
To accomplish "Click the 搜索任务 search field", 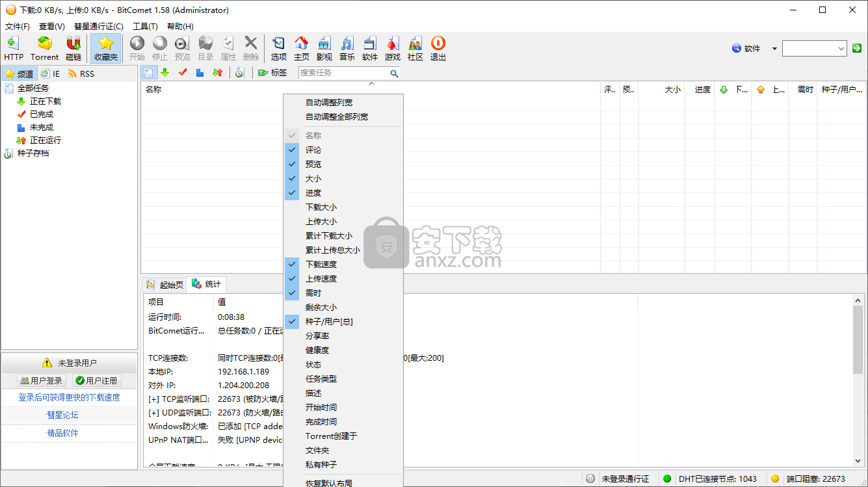I will point(344,73).
